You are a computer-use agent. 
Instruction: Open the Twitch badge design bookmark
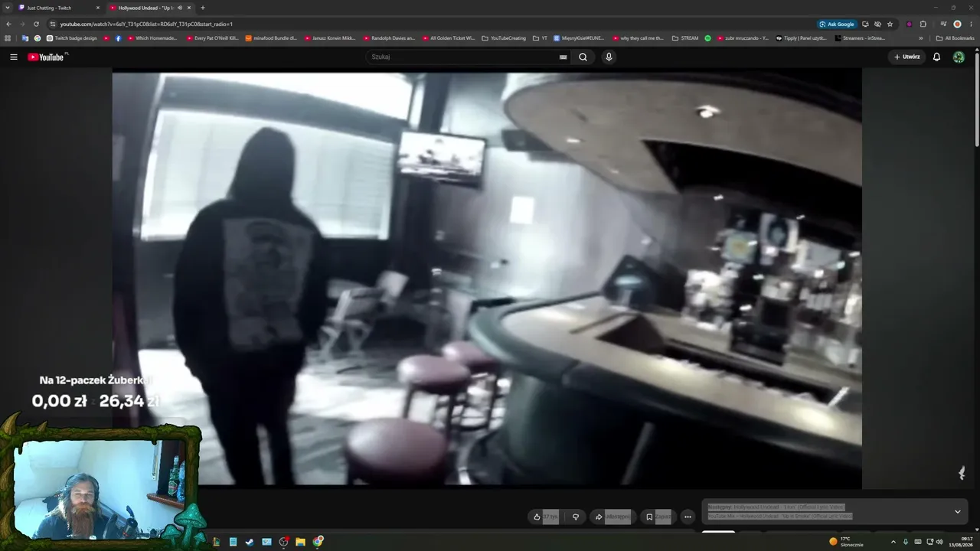(71, 38)
